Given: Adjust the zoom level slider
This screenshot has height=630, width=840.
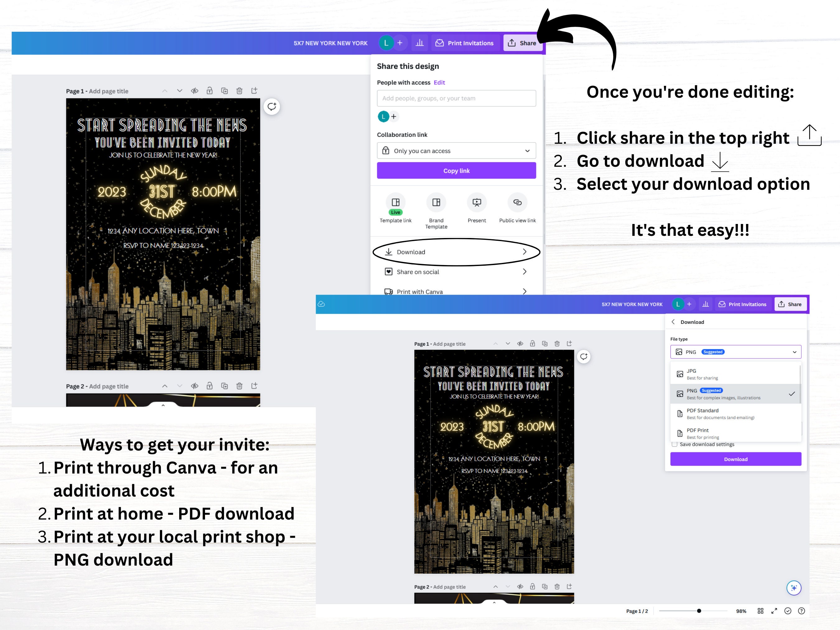Looking at the screenshot, I should [699, 611].
